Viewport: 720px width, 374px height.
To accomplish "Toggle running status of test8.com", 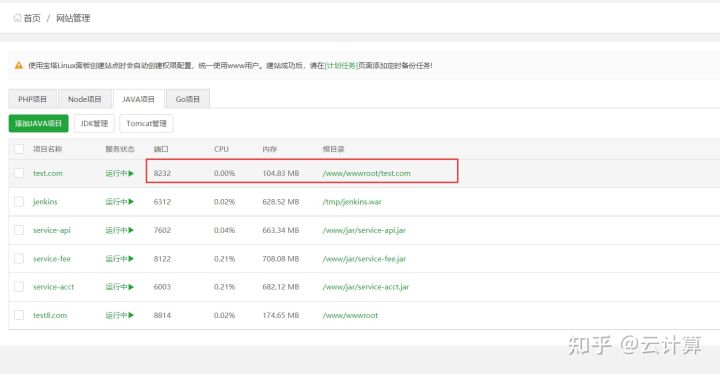I will [120, 315].
